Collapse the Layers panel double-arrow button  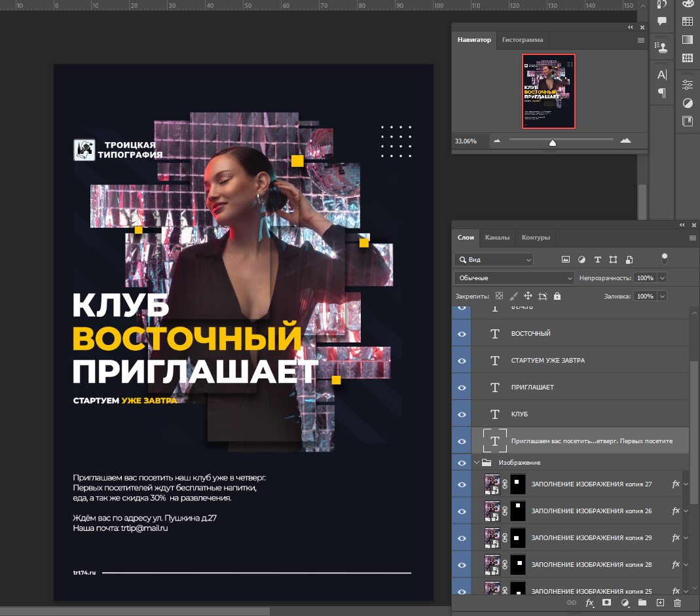click(x=682, y=225)
